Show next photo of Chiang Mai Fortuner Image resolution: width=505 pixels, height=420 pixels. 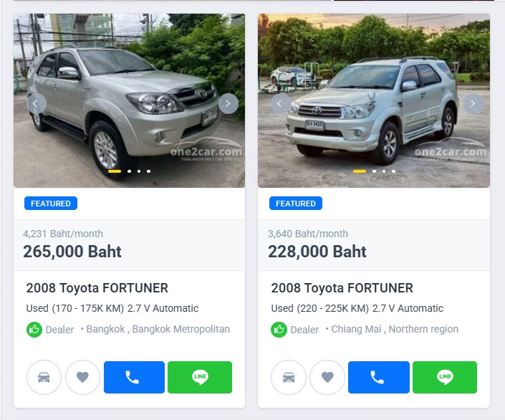pos(473,103)
